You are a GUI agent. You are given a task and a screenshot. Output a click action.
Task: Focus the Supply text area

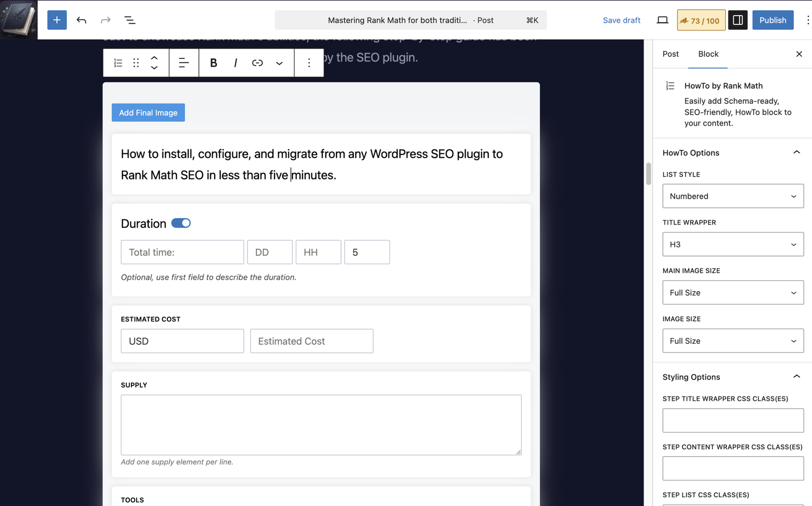point(321,425)
